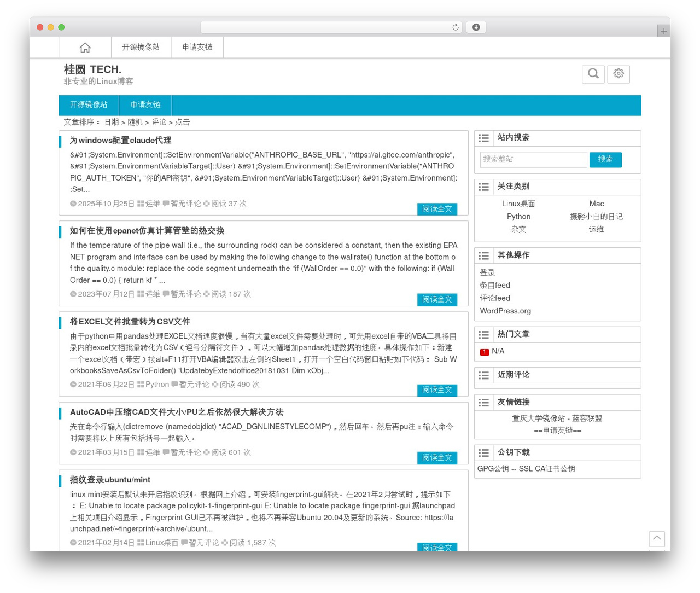Click the N/A popular article entry
The image size is (700, 593).
498,351
